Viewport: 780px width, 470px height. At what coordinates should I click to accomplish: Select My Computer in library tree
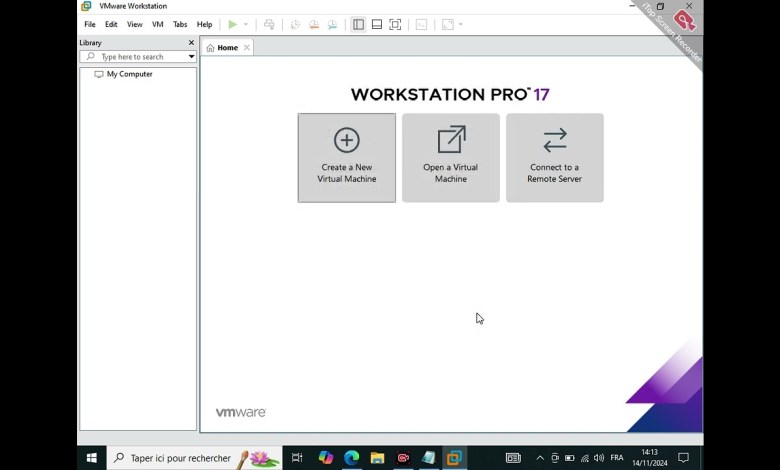[x=129, y=74]
